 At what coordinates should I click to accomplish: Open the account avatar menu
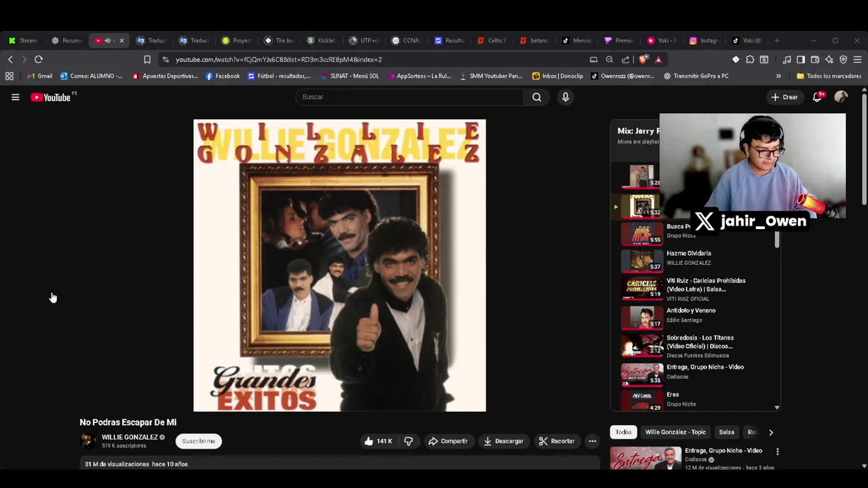(x=841, y=97)
